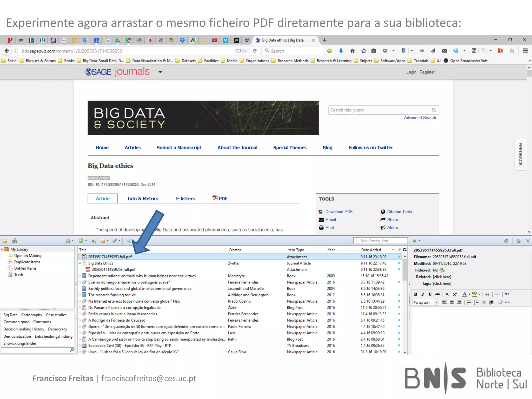Select the Opinion Making collection
The height and width of the screenshot is (399, 532).
[28, 256]
